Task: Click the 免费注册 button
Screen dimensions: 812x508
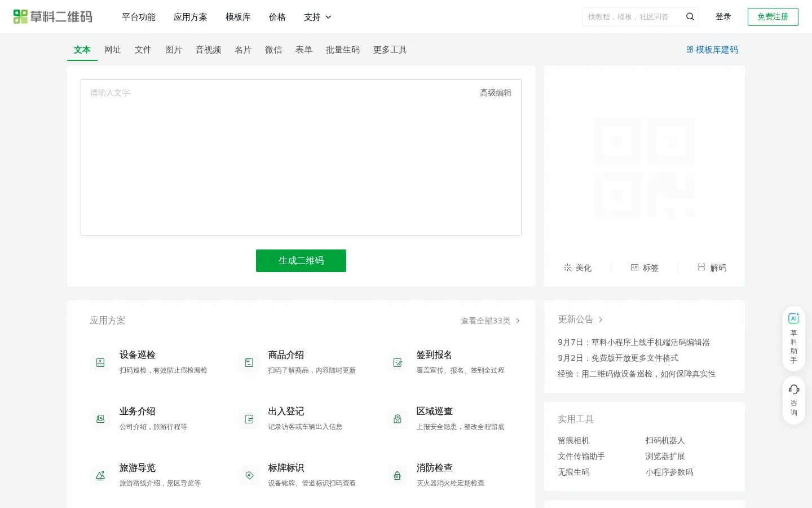Action: tap(773, 17)
